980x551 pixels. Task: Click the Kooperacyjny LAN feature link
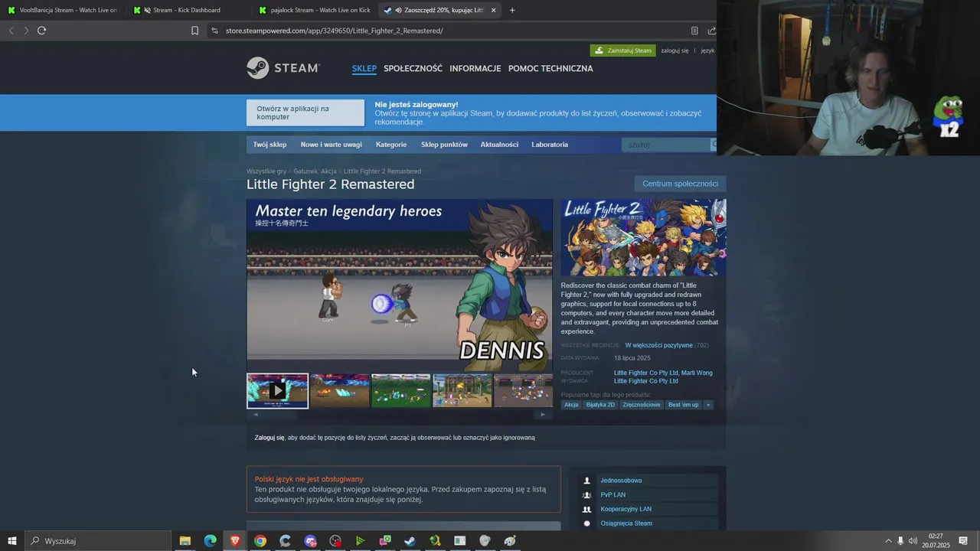click(x=626, y=509)
